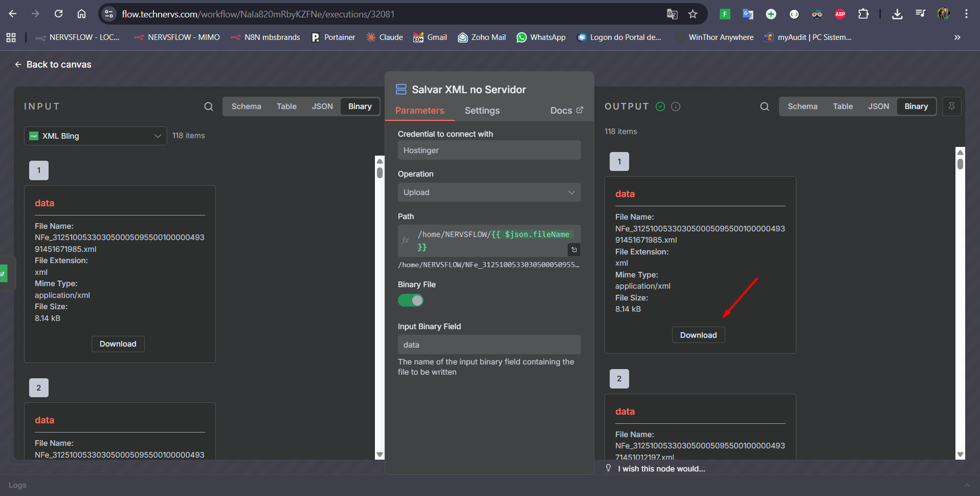This screenshot has width=980, height=496.
Task: Click the back arrow to canvas
Action: pyautogui.click(x=18, y=64)
